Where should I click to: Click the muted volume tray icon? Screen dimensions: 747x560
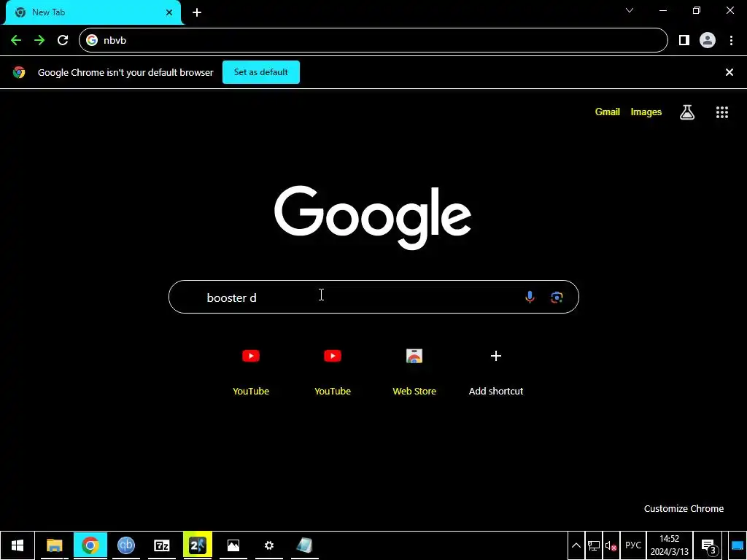611,545
